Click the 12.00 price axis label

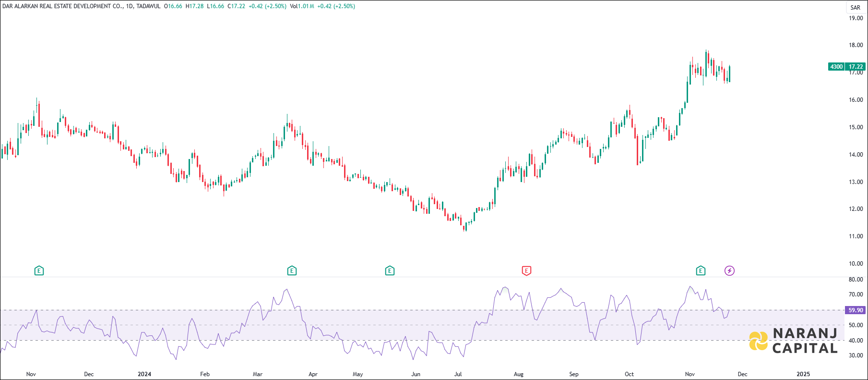point(856,209)
